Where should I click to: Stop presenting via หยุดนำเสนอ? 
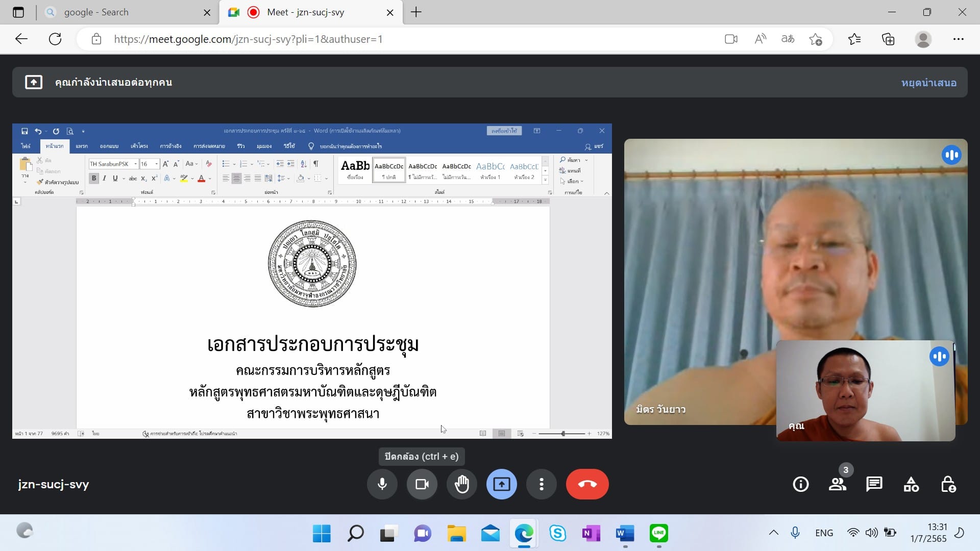tap(928, 83)
